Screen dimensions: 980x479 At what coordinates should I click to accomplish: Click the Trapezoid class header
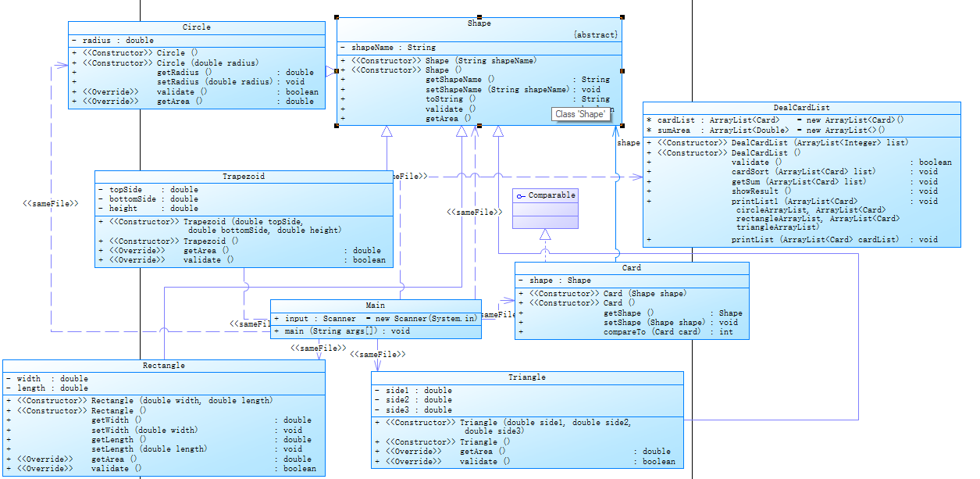click(x=244, y=177)
